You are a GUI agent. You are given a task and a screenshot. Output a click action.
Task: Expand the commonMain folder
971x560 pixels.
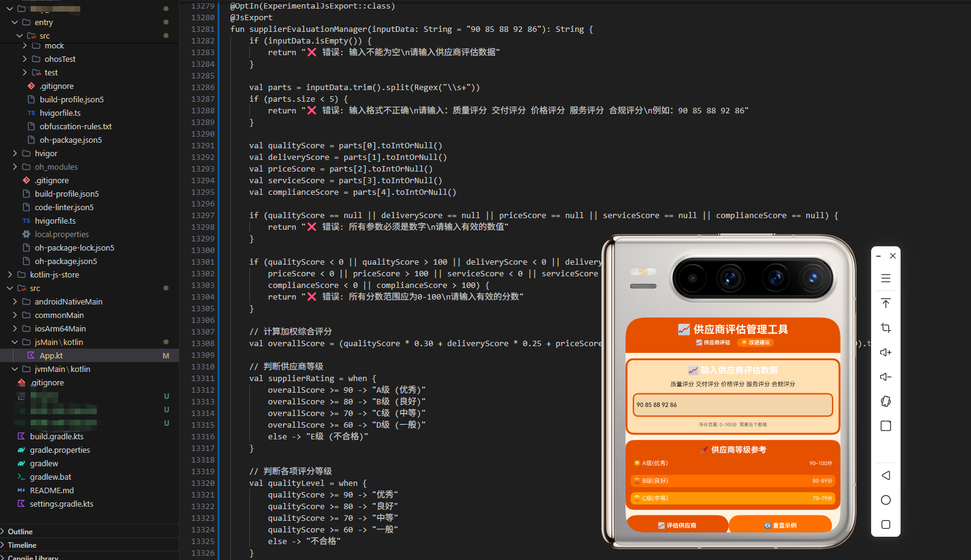point(15,315)
